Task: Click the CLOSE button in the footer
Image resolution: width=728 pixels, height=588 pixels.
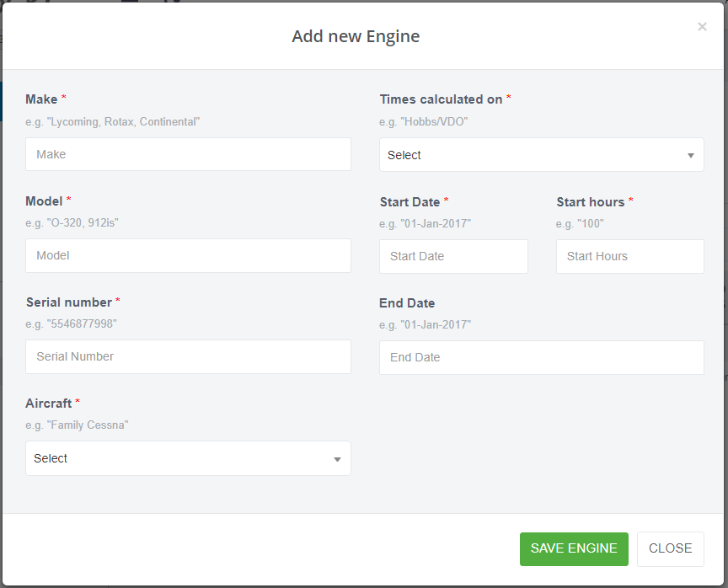Action: coord(671,549)
